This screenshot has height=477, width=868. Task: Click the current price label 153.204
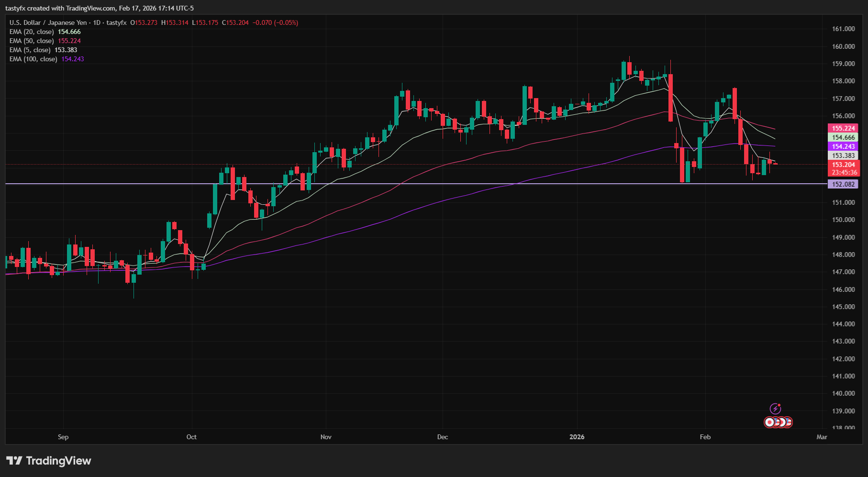point(844,165)
